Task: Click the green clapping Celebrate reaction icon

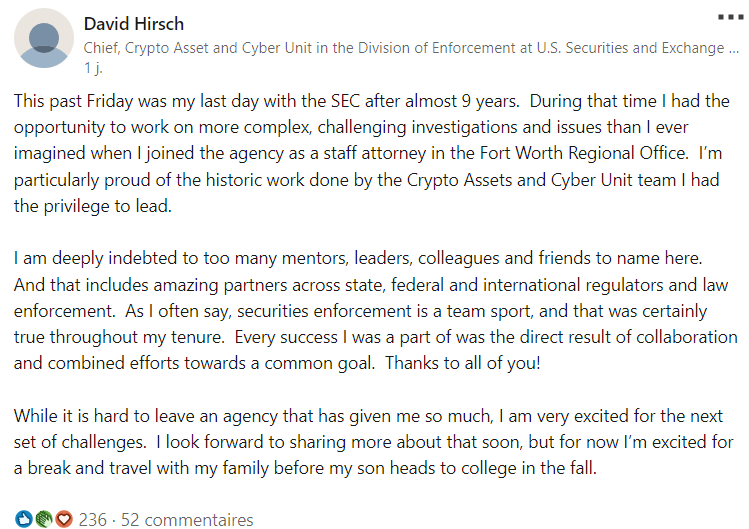Action: point(43,519)
